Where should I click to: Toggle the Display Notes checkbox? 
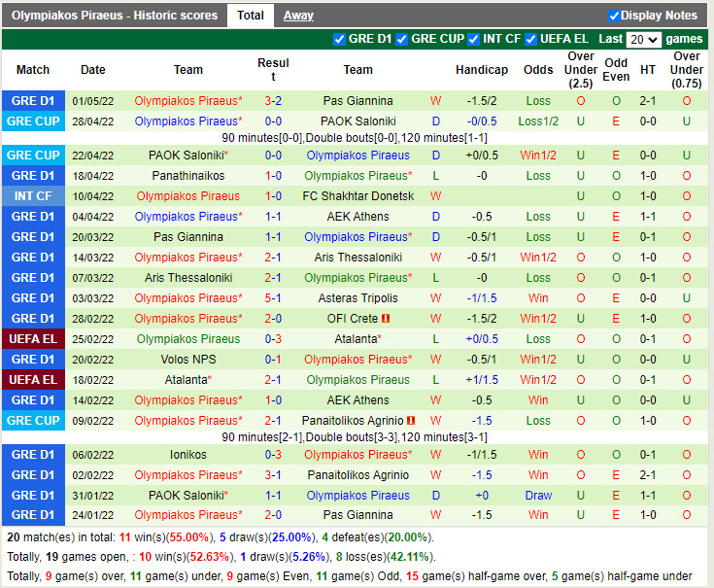coord(614,16)
